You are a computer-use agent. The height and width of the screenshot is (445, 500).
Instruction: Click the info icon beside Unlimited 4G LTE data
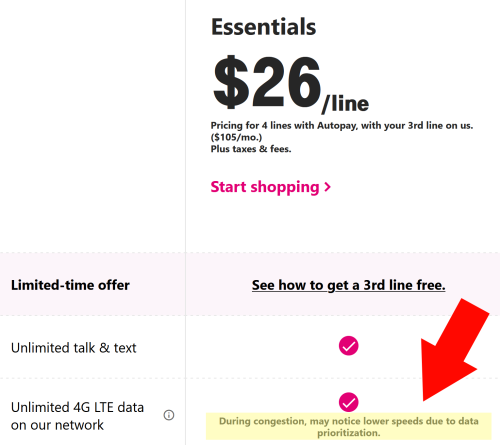(x=169, y=415)
